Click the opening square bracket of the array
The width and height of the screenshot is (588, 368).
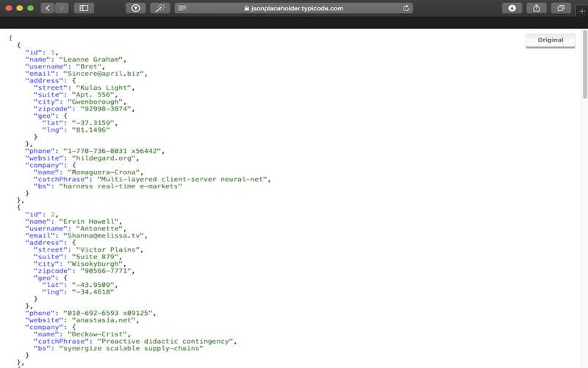pos(10,38)
